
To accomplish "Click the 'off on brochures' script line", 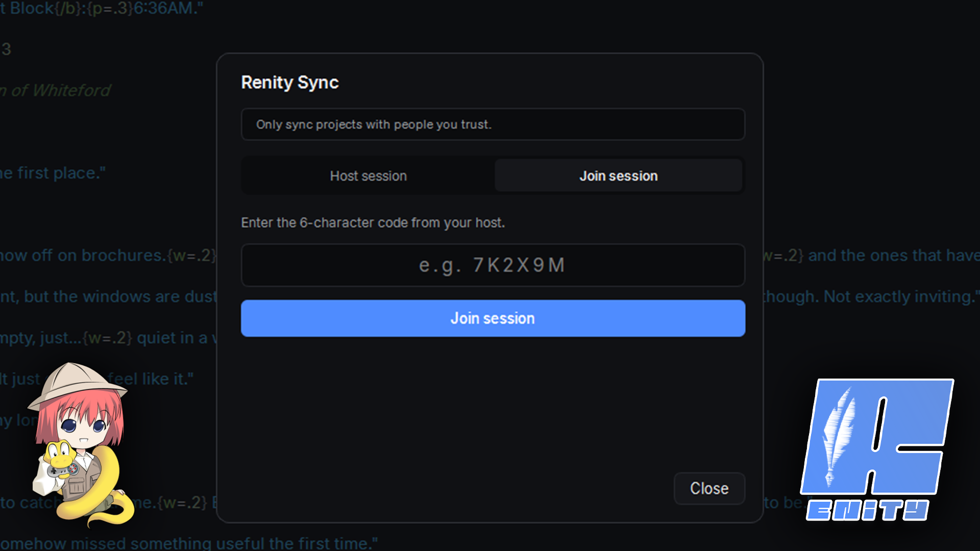I will [108, 255].
